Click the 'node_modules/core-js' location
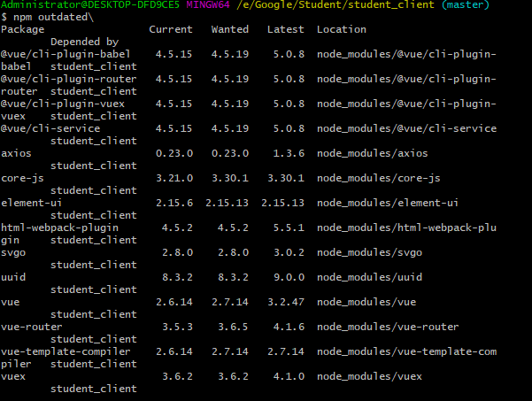Image resolution: width=532 pixels, height=401 pixels. 379,178
